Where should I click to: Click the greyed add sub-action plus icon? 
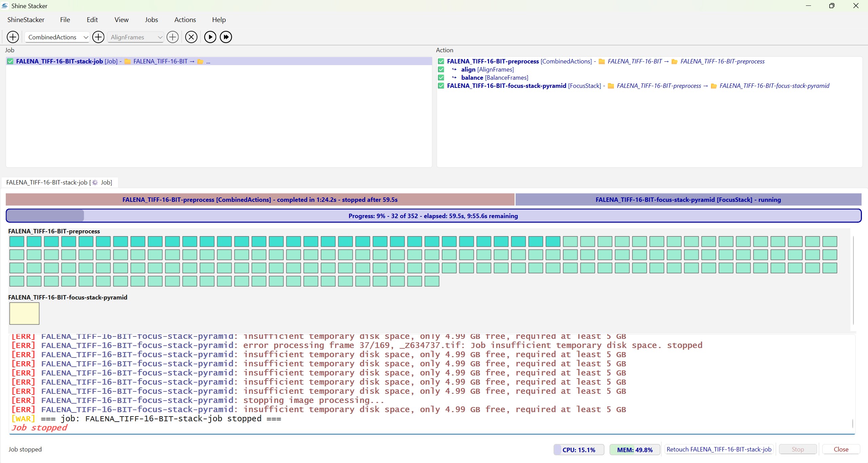click(173, 37)
